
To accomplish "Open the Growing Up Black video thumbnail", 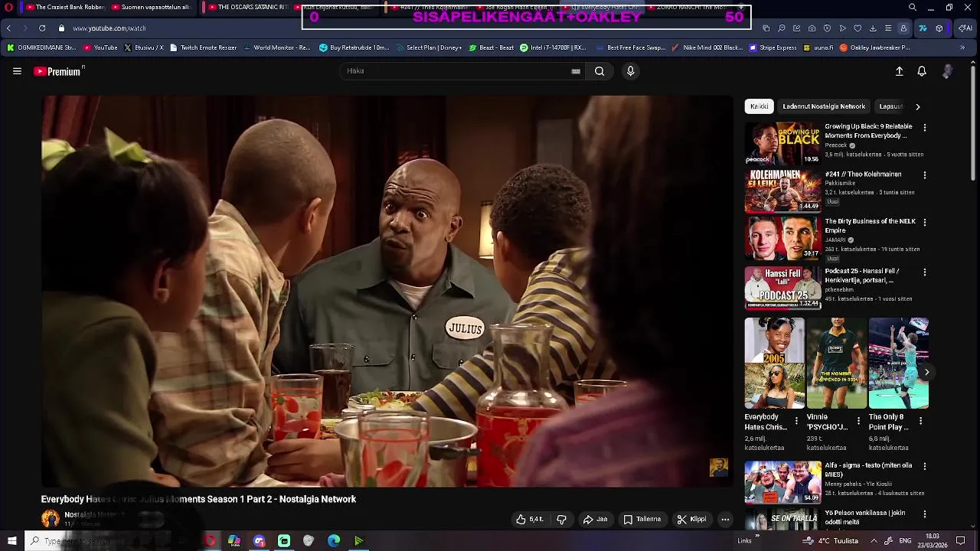I will click(x=782, y=143).
